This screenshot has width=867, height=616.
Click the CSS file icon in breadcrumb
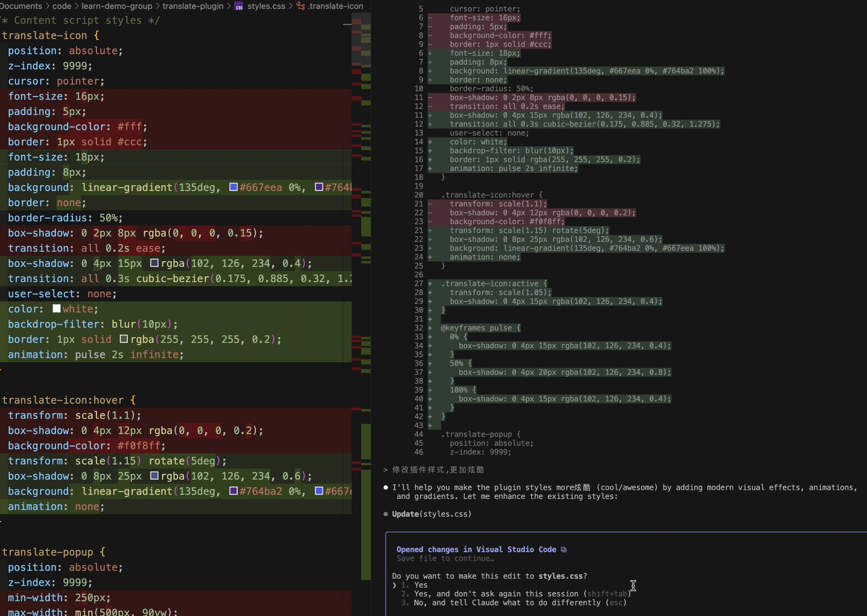pos(239,6)
